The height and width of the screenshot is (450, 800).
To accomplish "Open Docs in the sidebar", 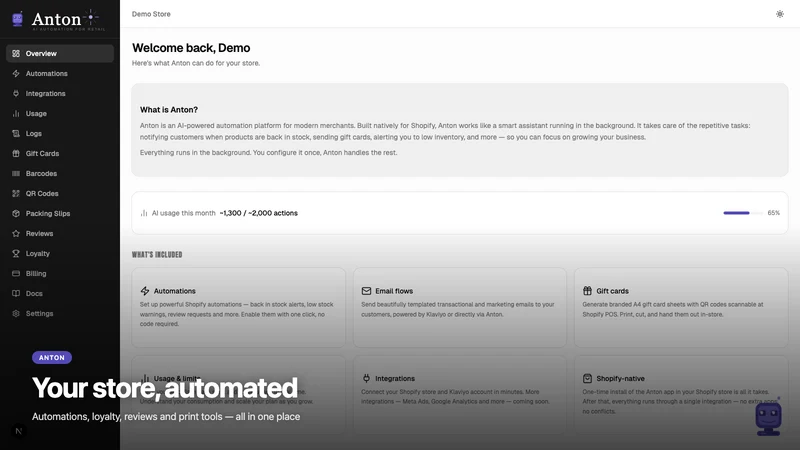I will coord(60,293).
